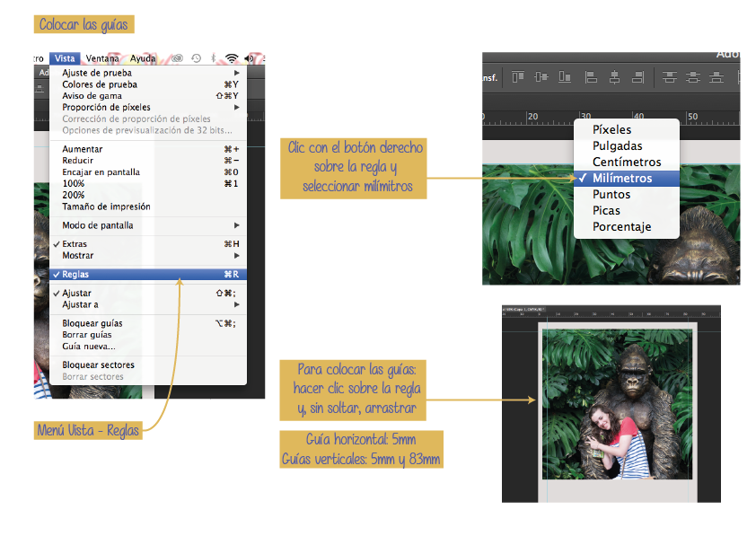Select the Align left edges icon
Image resolution: width=756 pixels, height=536 pixels.
[x=591, y=77]
